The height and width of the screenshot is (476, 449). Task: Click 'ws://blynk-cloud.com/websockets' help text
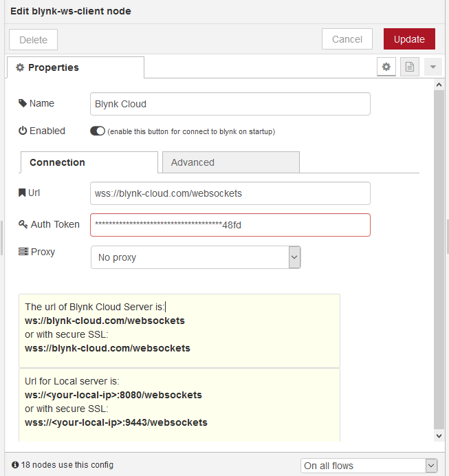click(x=105, y=321)
